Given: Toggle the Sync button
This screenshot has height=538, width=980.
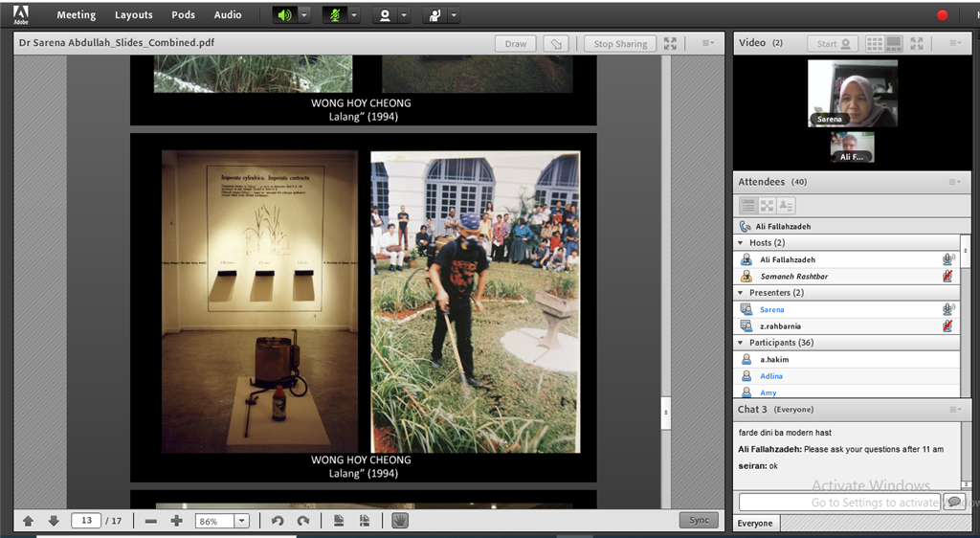Looking at the screenshot, I should pos(699,521).
